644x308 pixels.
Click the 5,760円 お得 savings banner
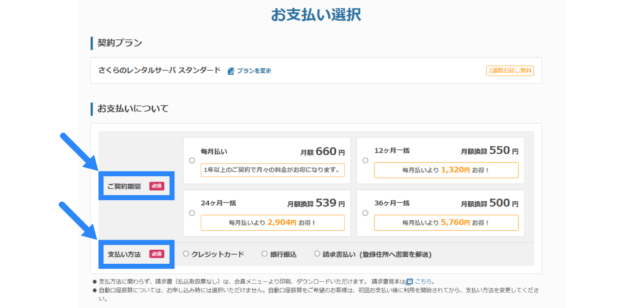446,223
